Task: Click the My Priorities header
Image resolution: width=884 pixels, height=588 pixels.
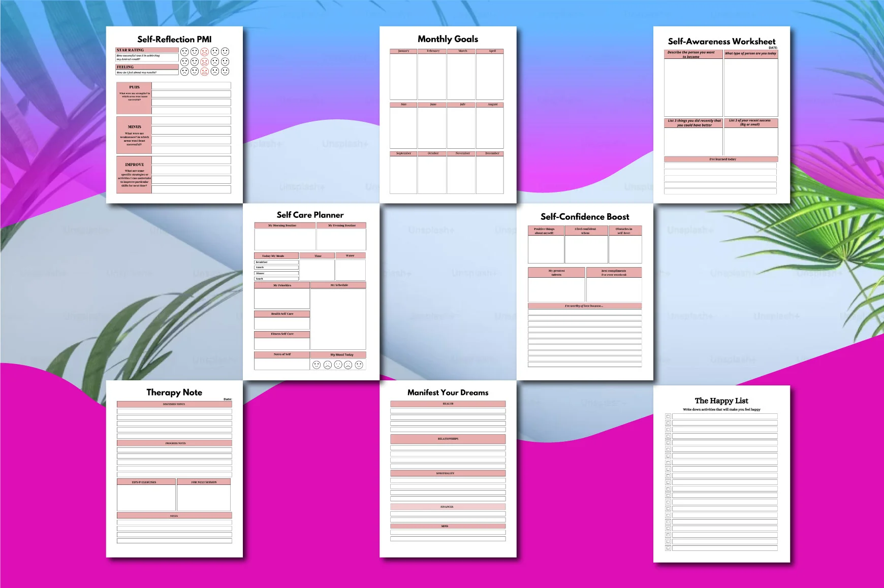Action: click(282, 285)
